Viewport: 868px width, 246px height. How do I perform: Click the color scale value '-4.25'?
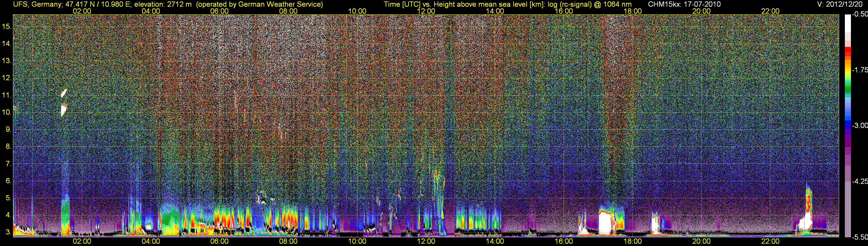[860, 181]
